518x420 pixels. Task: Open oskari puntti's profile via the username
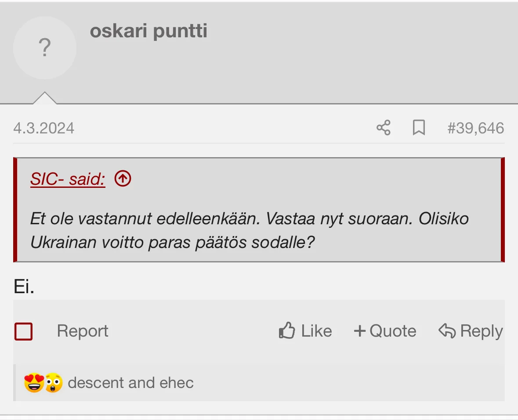coord(149,32)
